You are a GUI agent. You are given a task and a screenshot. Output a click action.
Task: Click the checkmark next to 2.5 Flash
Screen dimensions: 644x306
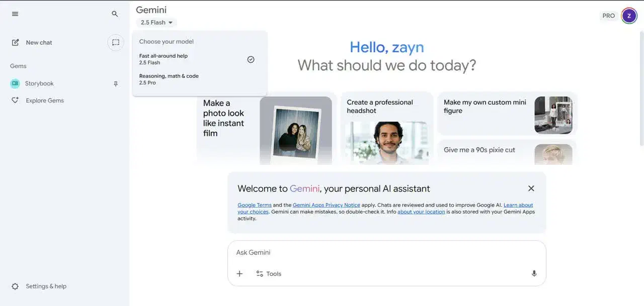pos(251,59)
